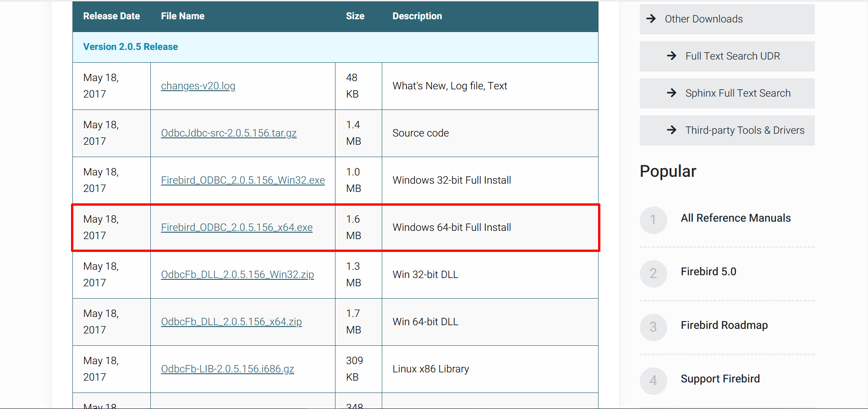
Task: Click the 1.3 MB size cell
Action: [x=358, y=275]
